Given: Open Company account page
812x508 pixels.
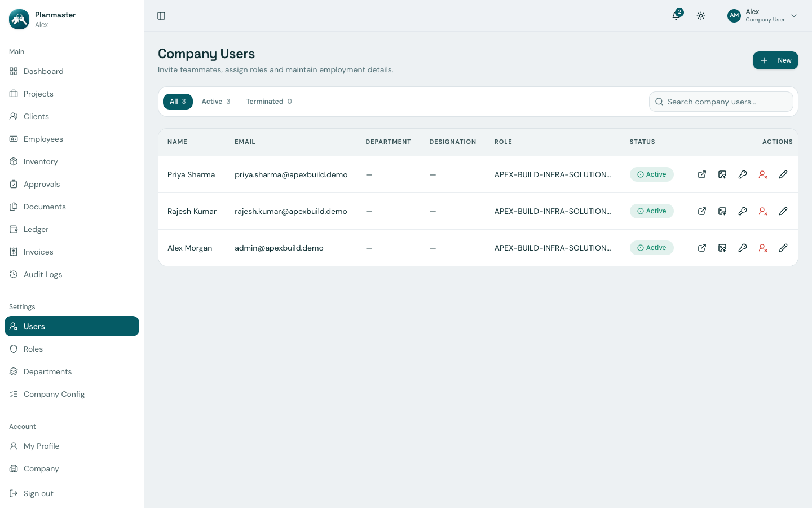Looking at the screenshot, I should (x=72, y=468).
